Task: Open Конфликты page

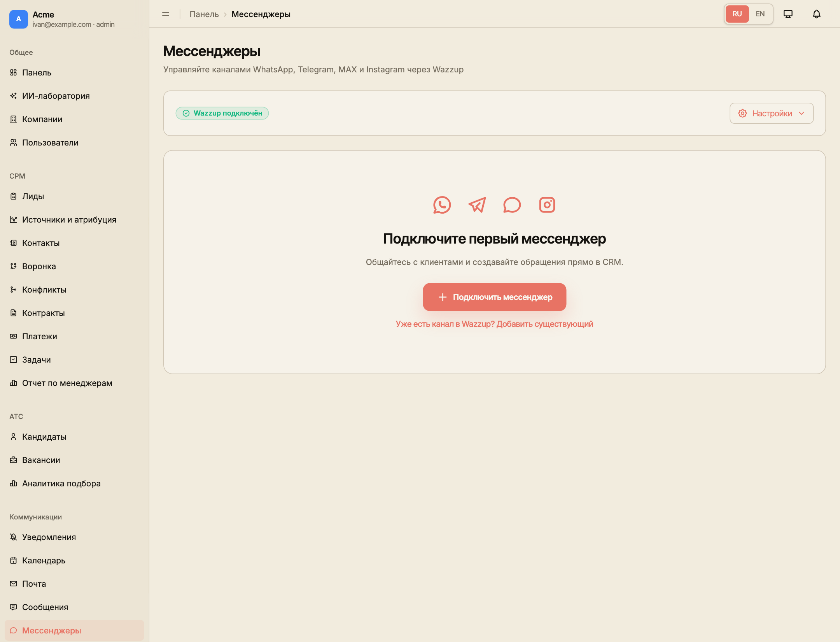Action: pyautogui.click(x=74, y=290)
